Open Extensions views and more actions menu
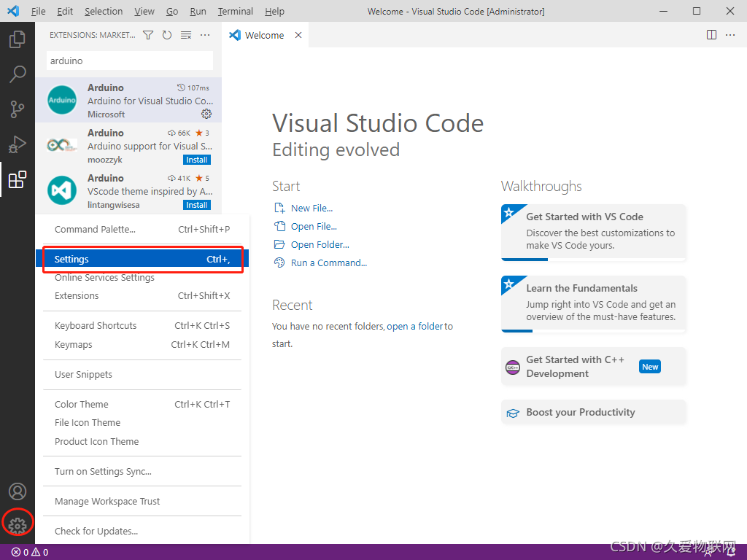747x560 pixels. click(x=205, y=35)
